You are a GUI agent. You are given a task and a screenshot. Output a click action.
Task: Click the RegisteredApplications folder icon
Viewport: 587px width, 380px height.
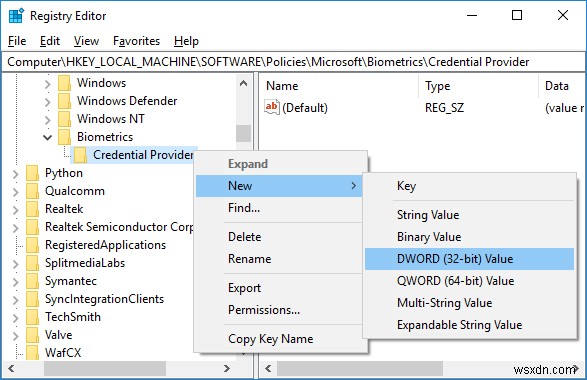pos(33,244)
